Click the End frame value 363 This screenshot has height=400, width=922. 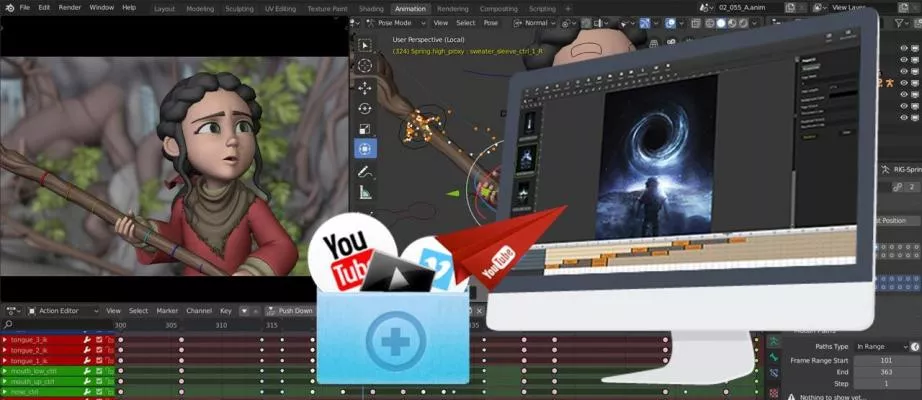click(886, 372)
